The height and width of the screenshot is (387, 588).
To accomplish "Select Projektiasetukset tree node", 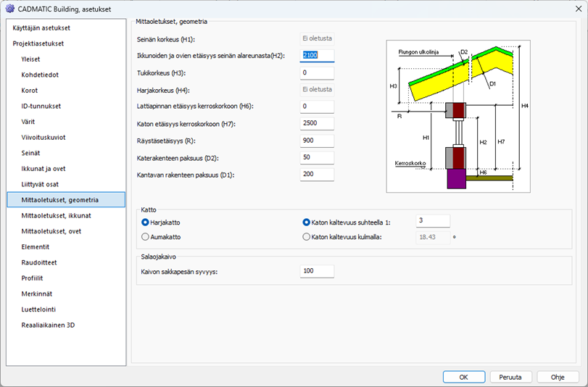I will 38,43.
